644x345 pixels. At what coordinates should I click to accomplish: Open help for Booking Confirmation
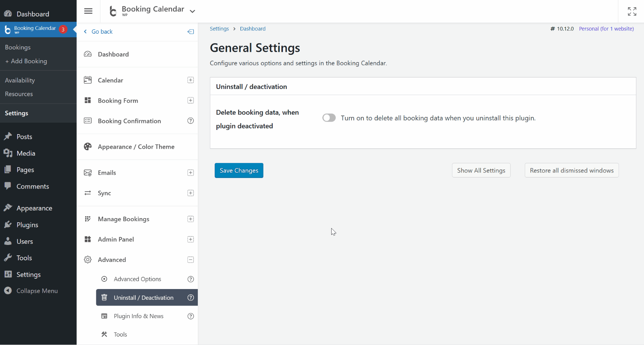(191, 121)
